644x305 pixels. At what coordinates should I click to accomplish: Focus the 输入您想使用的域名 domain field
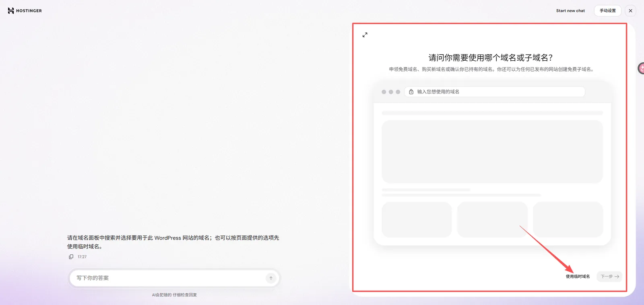pyautogui.click(x=494, y=92)
